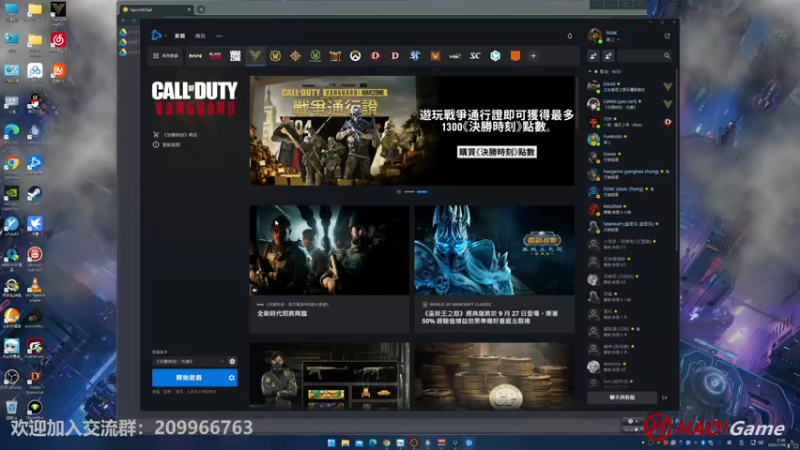
Task: Select the first carousel slide indicator
Action: click(409, 192)
